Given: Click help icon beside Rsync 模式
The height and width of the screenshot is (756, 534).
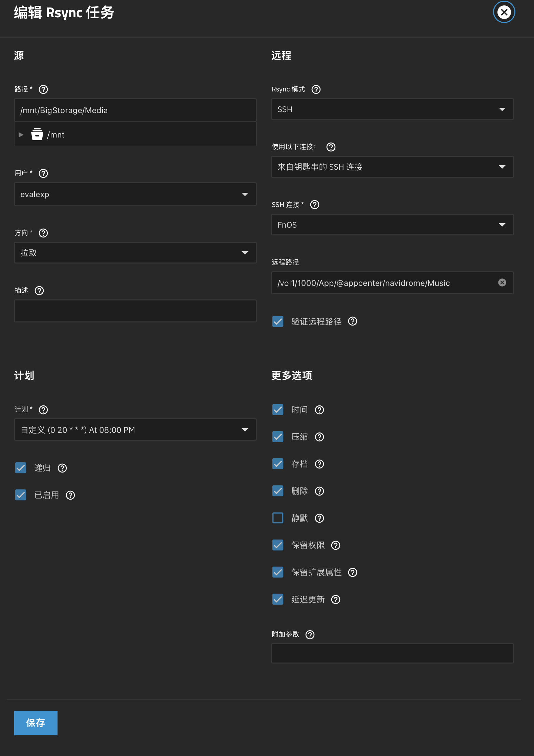Looking at the screenshot, I should point(316,89).
